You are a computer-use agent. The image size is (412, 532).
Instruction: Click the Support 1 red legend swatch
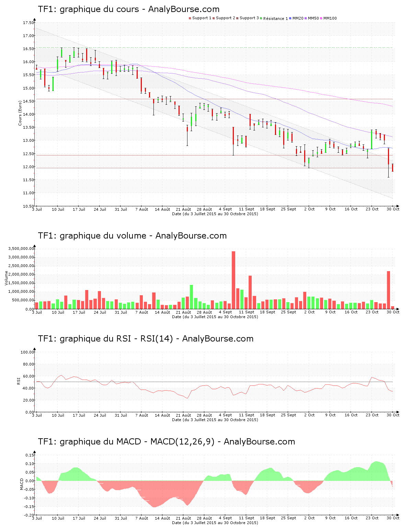[190, 18]
